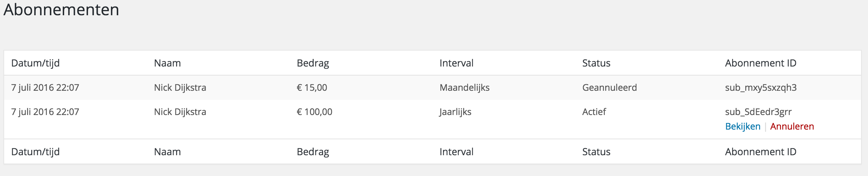This screenshot has width=868, height=176.
Task: Click the Abonnementen page heading
Action: coord(61,10)
